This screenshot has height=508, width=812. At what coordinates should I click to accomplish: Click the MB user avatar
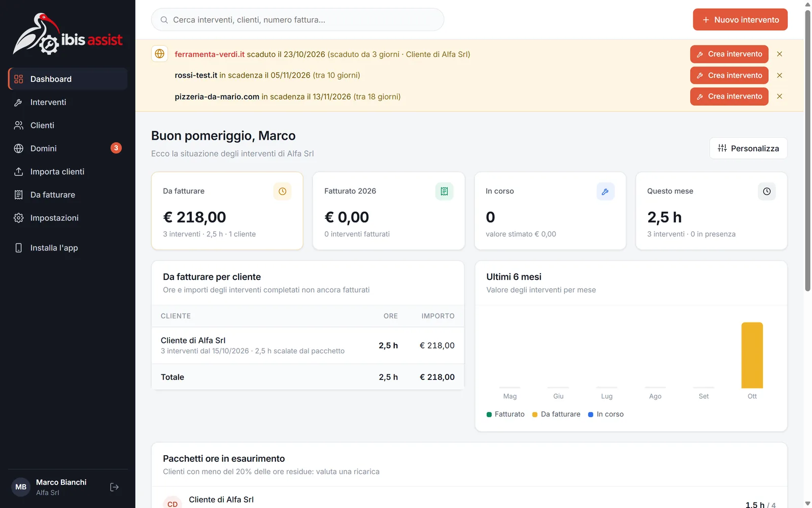[x=21, y=487]
